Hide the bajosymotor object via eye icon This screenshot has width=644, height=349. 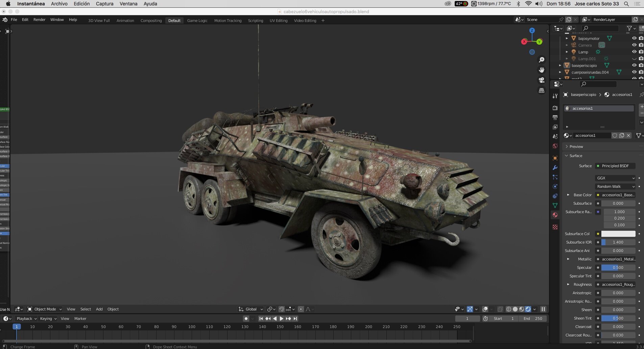point(634,38)
